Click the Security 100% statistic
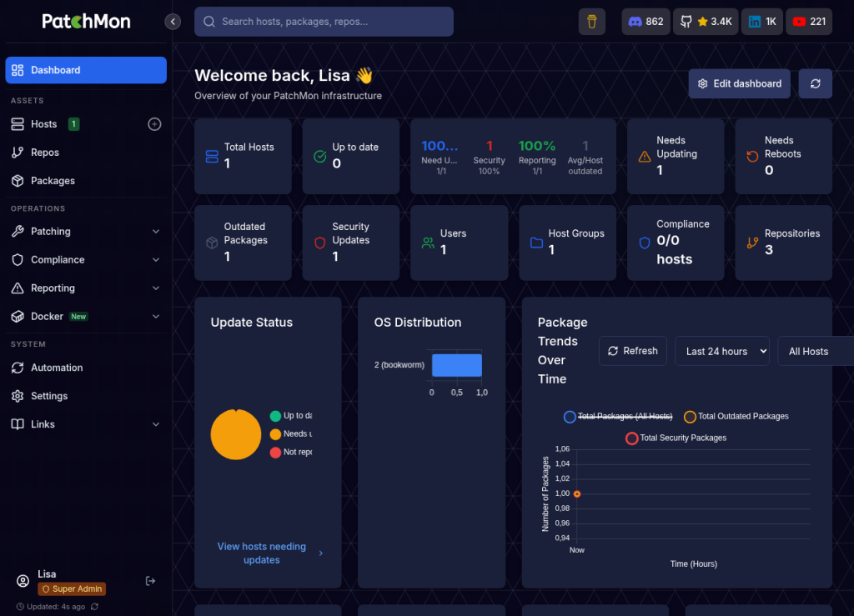The width and height of the screenshot is (854, 616). tap(489, 158)
